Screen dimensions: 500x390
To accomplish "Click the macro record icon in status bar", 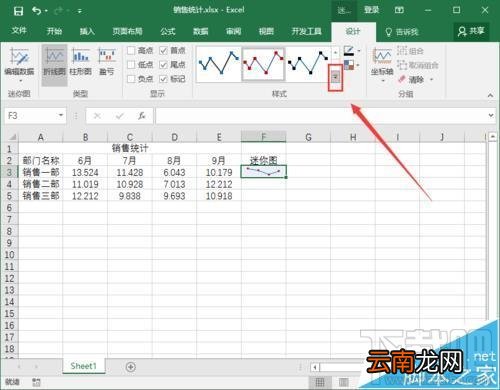I will click(x=36, y=382).
